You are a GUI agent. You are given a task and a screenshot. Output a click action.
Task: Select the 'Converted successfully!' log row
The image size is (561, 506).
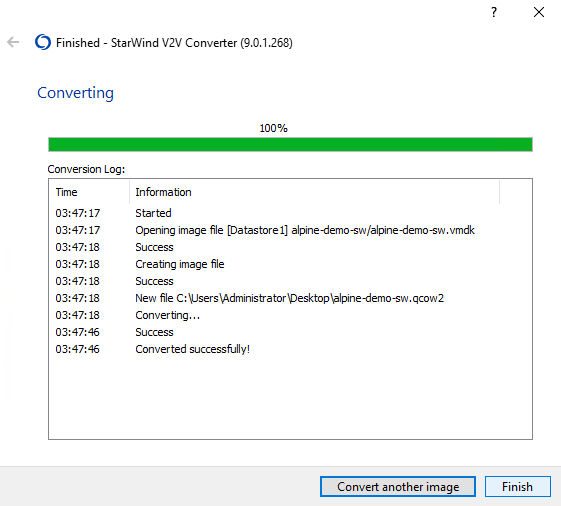(x=291, y=349)
